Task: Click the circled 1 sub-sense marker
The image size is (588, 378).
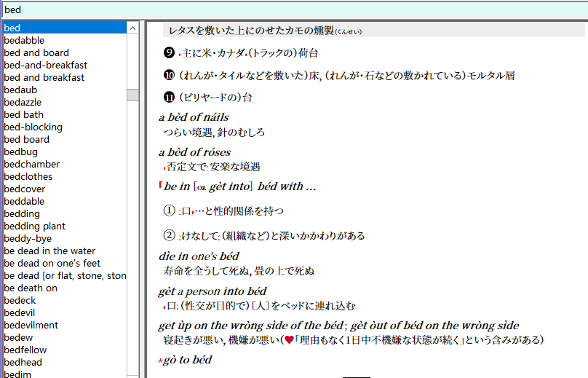Action: click(x=169, y=210)
